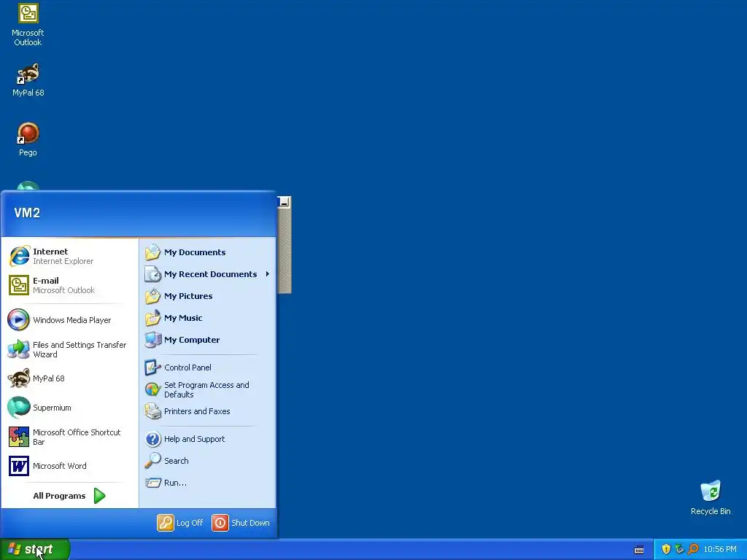The image size is (747, 560).
Task: Open Printers and Faxes
Action: click(207, 411)
